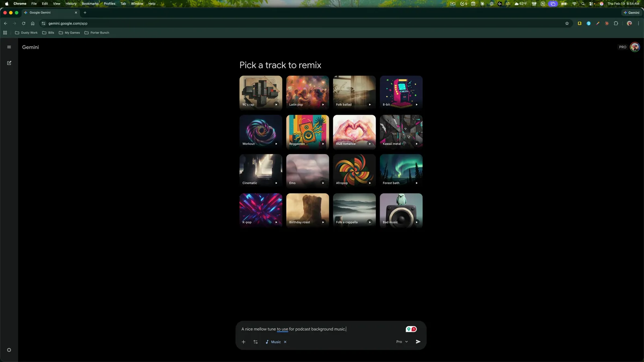Open the tools sliders icon in prompt box

[x=256, y=342]
